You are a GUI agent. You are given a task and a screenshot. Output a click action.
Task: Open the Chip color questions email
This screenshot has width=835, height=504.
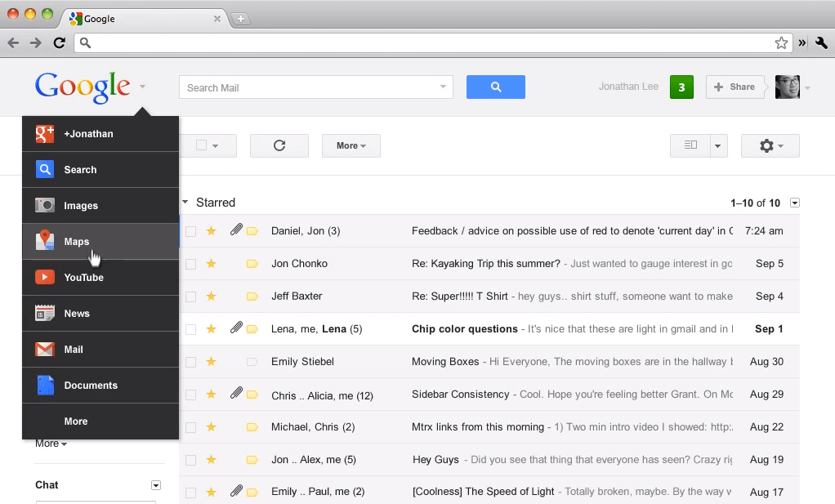pos(465,329)
